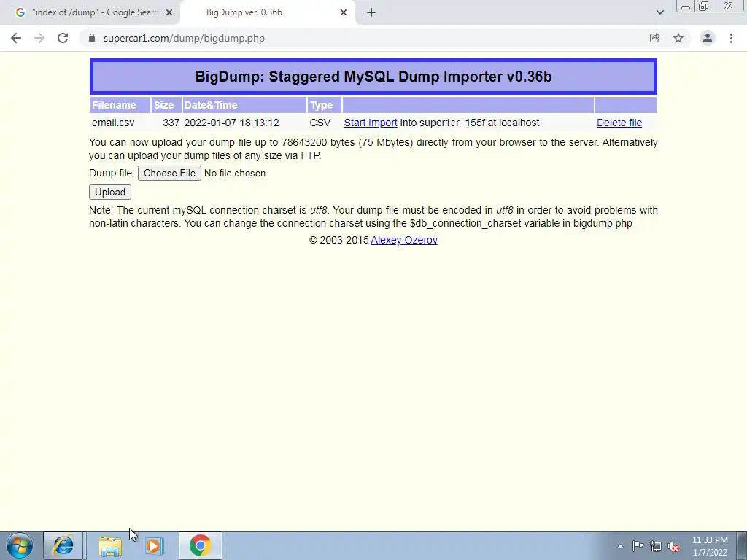Open the Action Center flag icon
The width and height of the screenshot is (747, 560).
638,546
